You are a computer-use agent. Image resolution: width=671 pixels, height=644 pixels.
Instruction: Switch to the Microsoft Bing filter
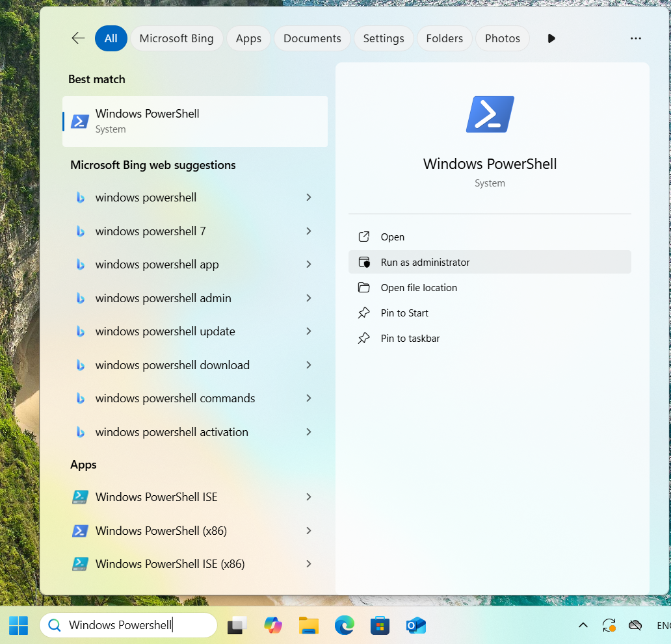click(x=176, y=38)
